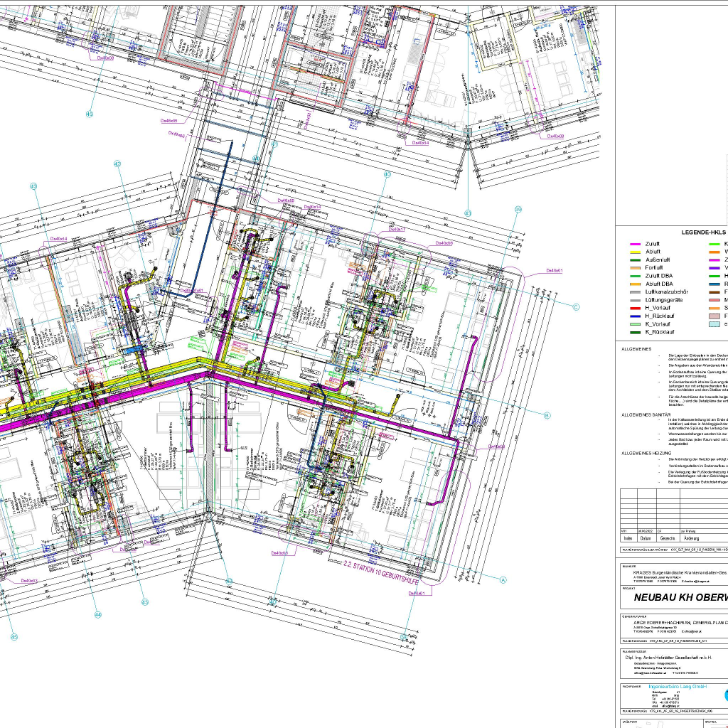728x728 pixels.
Task: Click the LEGENDE-HKLS heading
Action: pyautogui.click(x=703, y=232)
